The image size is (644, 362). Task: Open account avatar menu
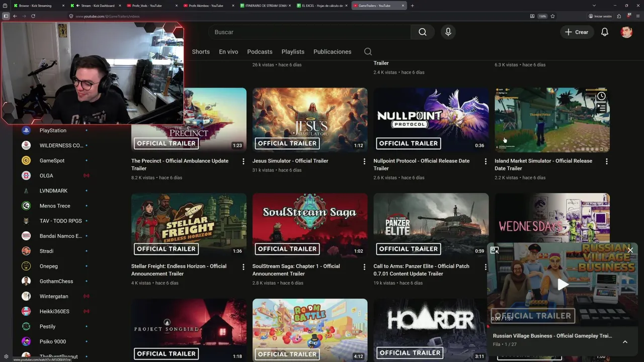click(x=626, y=32)
